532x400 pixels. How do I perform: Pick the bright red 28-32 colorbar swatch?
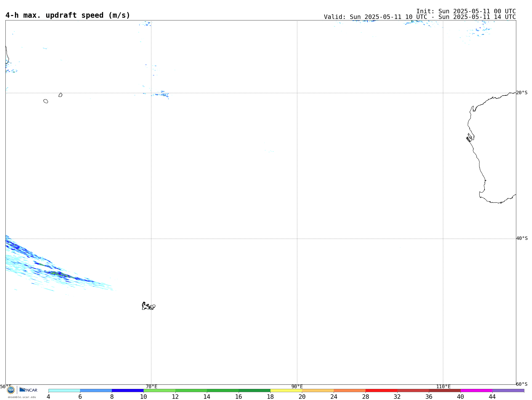[381, 391]
